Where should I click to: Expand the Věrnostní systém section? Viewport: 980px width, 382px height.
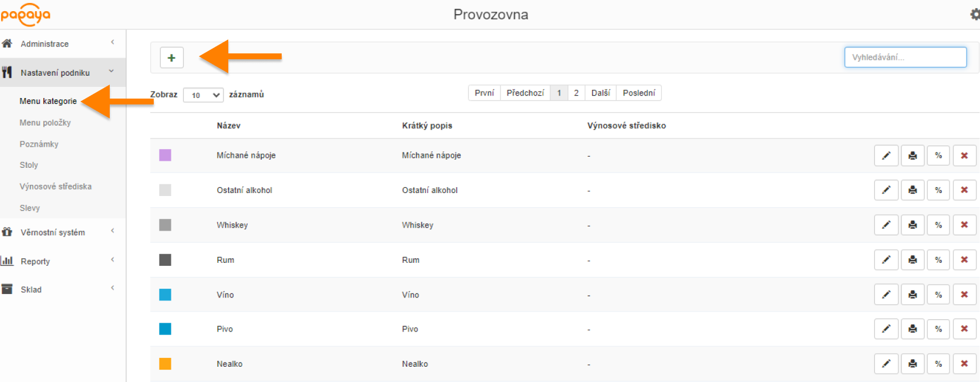click(x=53, y=232)
